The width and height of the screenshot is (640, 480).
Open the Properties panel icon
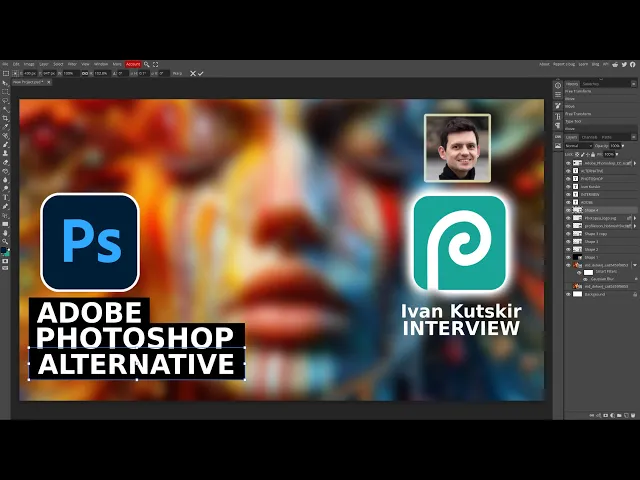558,95
